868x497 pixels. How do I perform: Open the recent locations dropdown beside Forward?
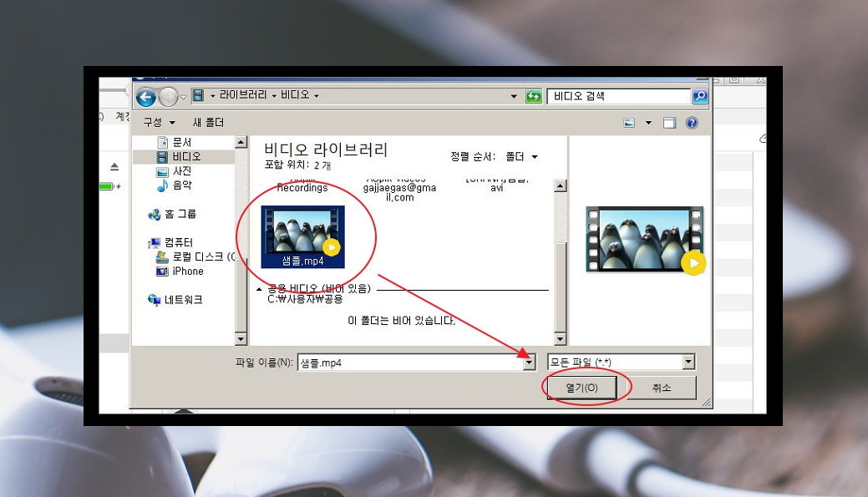(183, 98)
